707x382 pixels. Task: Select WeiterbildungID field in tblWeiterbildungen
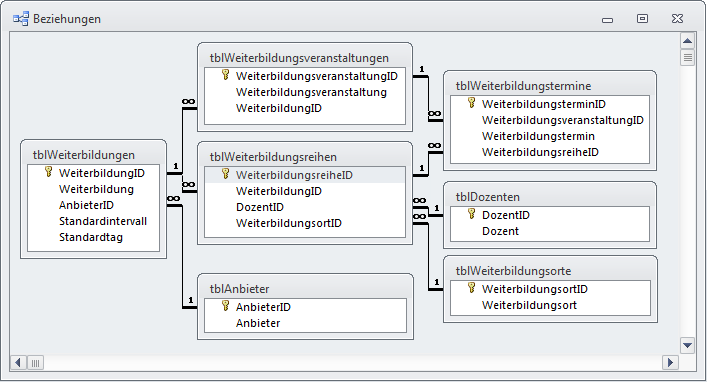point(102,173)
